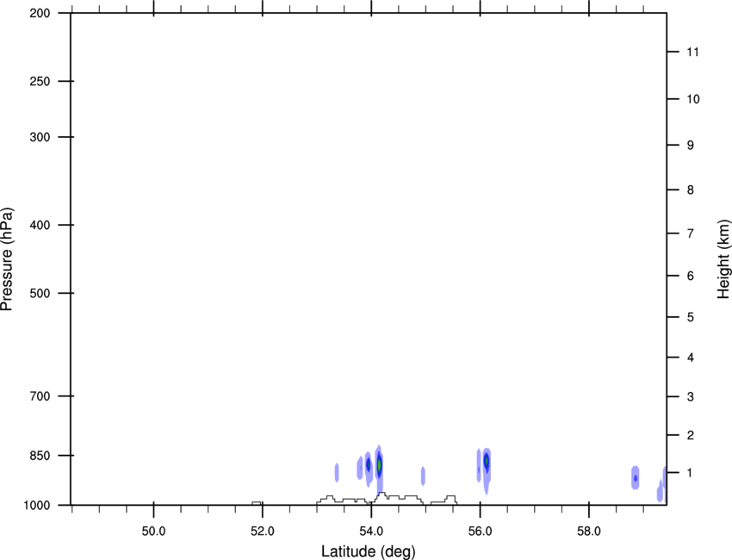Pick the 8 km height label
This screenshot has height=560, width=732.
[690, 190]
